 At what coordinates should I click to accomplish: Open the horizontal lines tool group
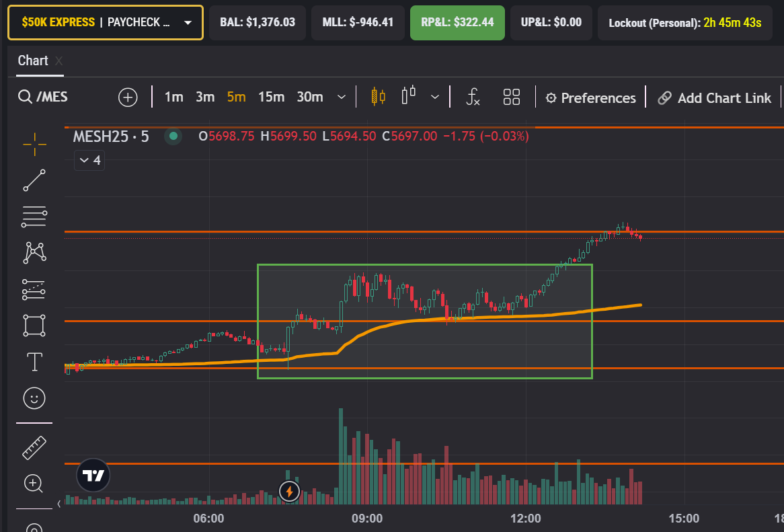pos(34,217)
